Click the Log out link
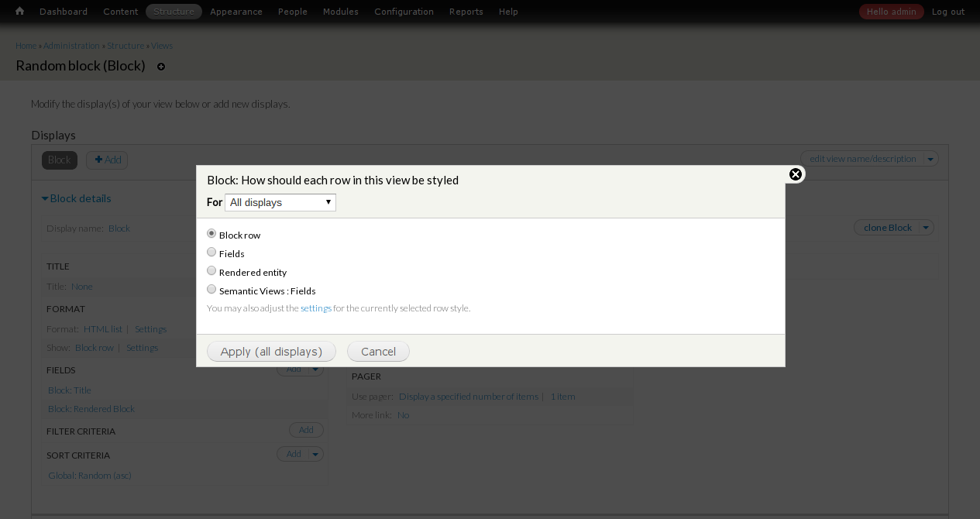The width and height of the screenshot is (980, 519). pyautogui.click(x=947, y=12)
